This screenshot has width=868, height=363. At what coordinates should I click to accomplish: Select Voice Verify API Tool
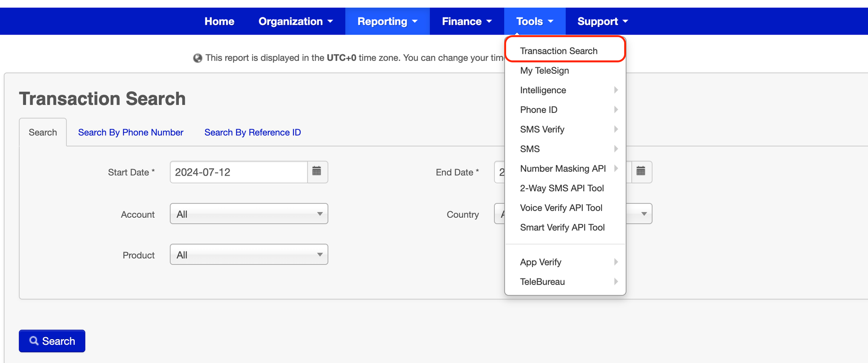pyautogui.click(x=561, y=208)
